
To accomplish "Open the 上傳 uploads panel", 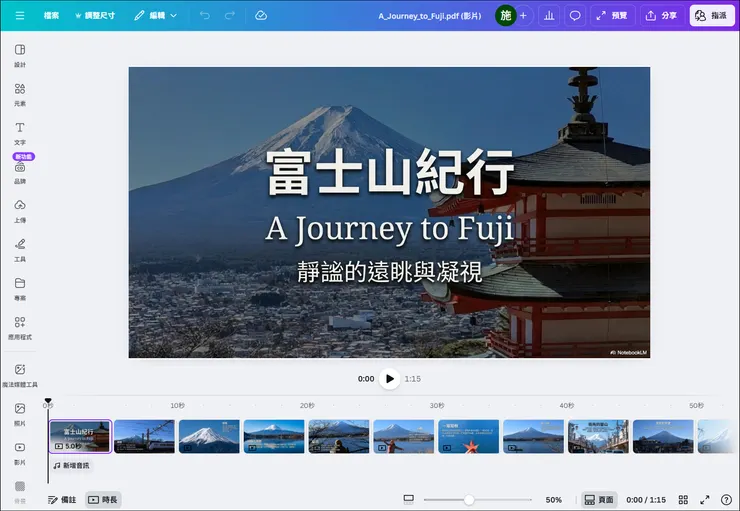I will (20, 211).
